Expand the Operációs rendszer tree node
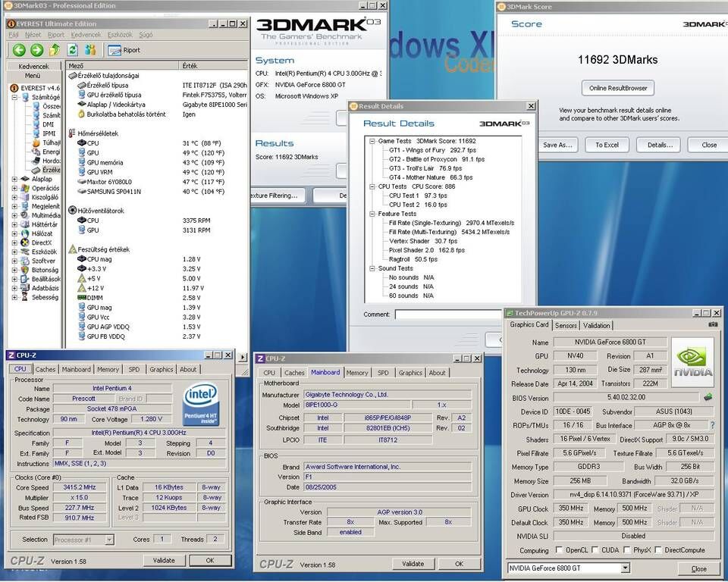 (x=14, y=189)
